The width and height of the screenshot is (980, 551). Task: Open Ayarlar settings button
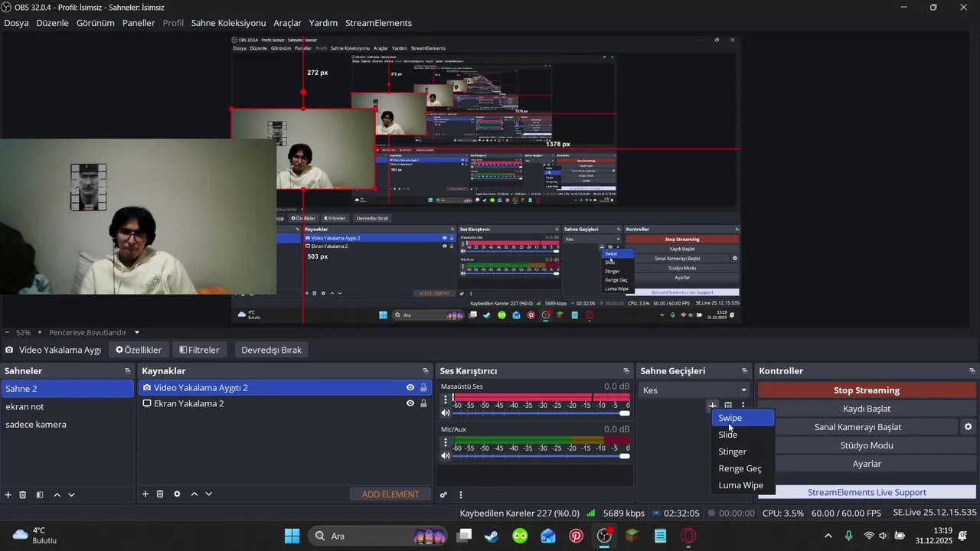[867, 464]
